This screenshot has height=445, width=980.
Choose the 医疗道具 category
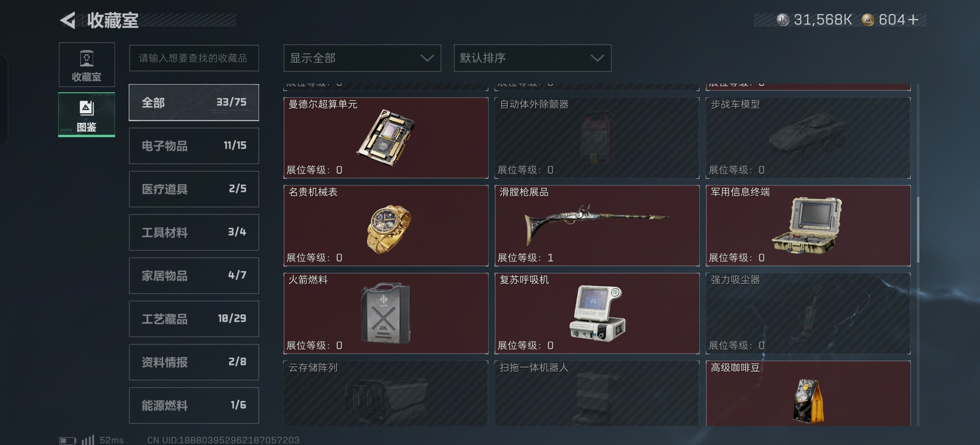(x=194, y=189)
